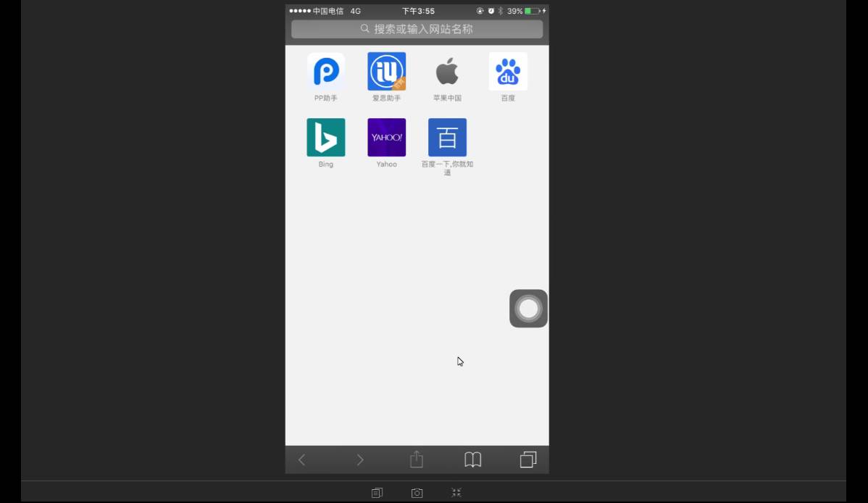
Task: Click the 下午3:55 clock text
Action: click(x=419, y=11)
